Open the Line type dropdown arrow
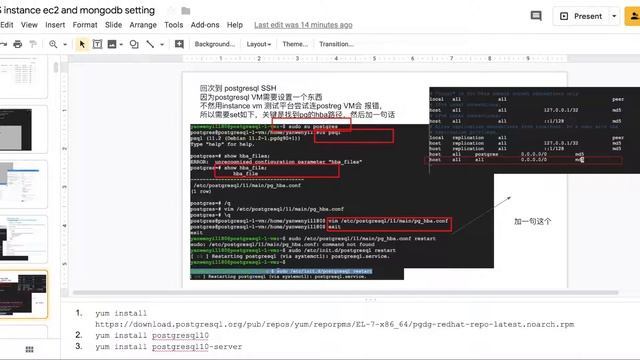The height and width of the screenshot is (360, 640). tap(162, 44)
